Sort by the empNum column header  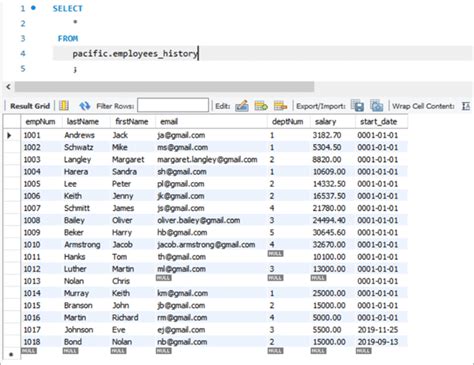41,122
